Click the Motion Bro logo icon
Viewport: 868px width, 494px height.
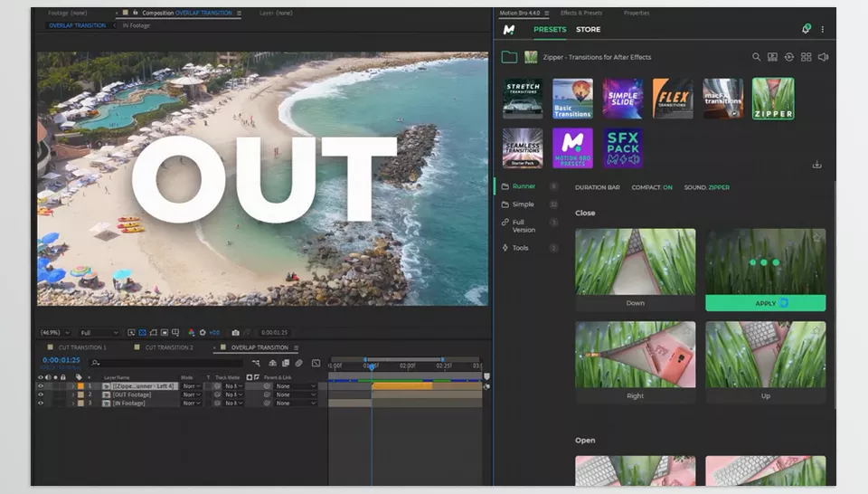tap(509, 29)
